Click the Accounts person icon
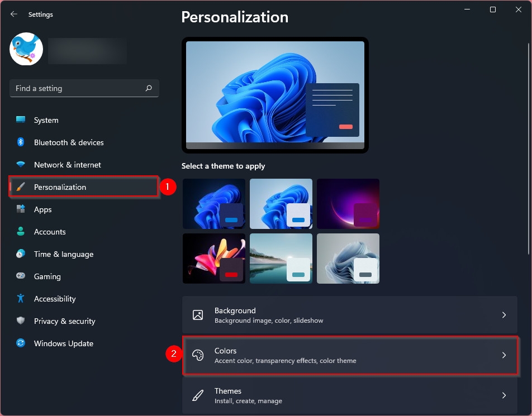 coord(21,231)
